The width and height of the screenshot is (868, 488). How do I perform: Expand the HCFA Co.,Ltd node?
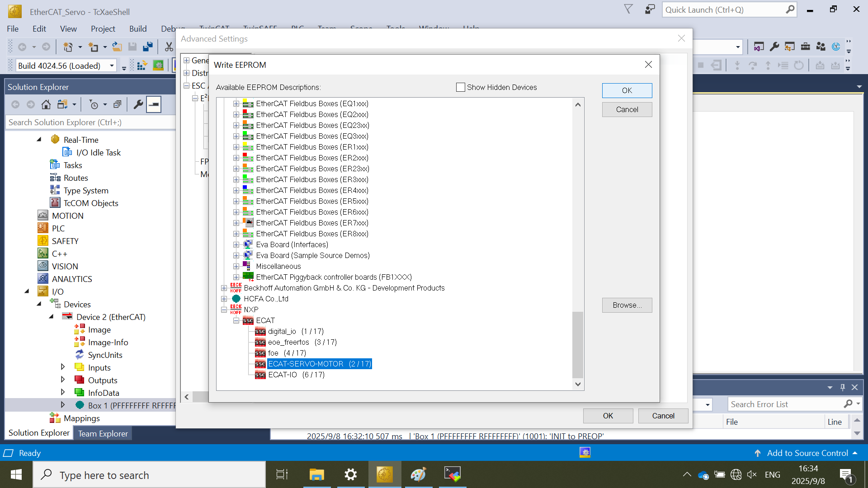tap(224, 299)
